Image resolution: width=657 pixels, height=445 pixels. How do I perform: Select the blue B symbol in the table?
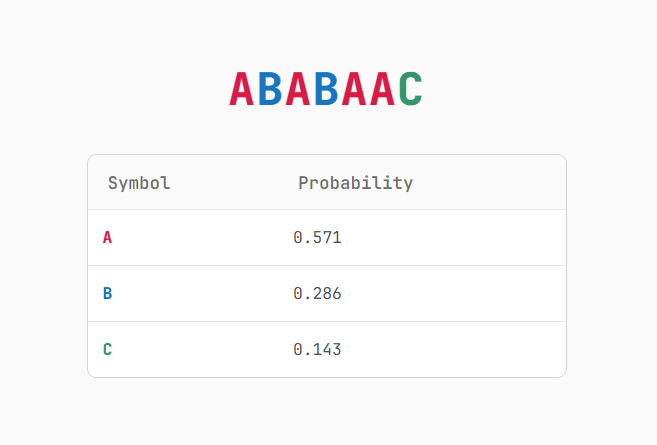coord(107,293)
